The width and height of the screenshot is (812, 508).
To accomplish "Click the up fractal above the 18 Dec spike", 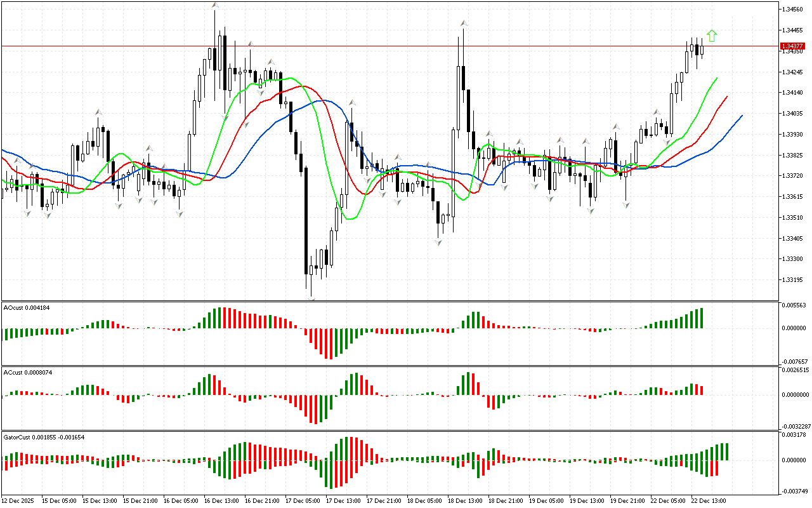I will [464, 23].
